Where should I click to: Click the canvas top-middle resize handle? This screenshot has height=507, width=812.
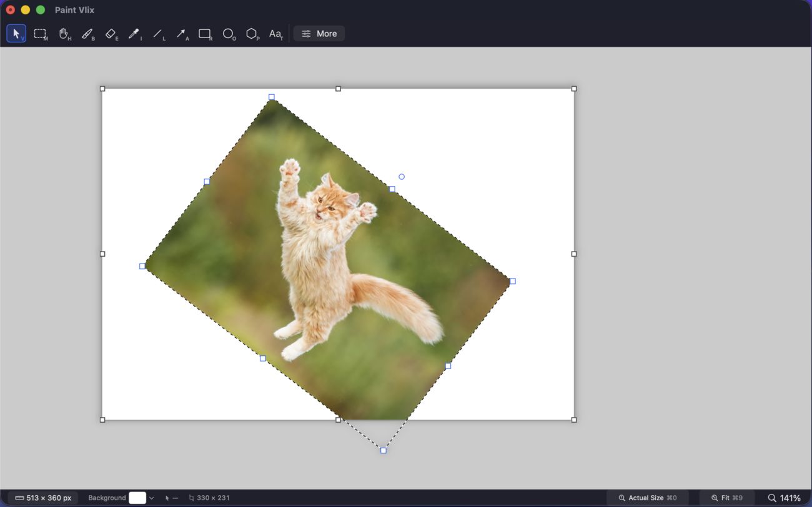(339, 89)
